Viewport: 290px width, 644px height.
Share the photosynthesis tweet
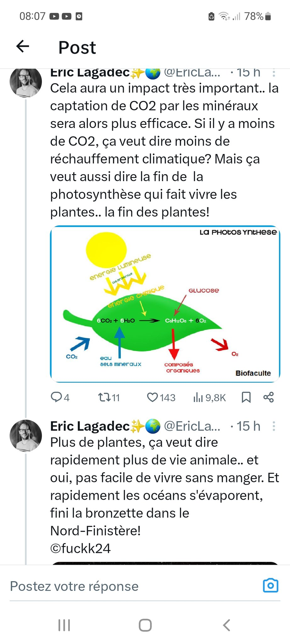(269, 397)
